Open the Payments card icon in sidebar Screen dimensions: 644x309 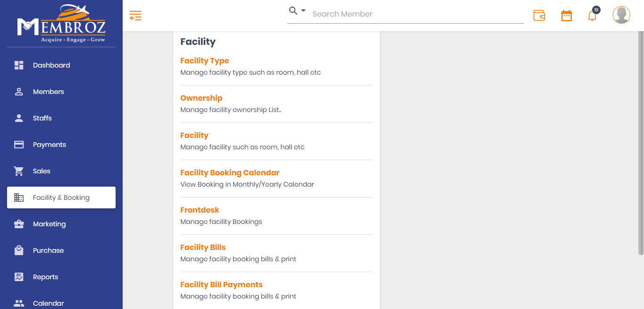point(19,145)
